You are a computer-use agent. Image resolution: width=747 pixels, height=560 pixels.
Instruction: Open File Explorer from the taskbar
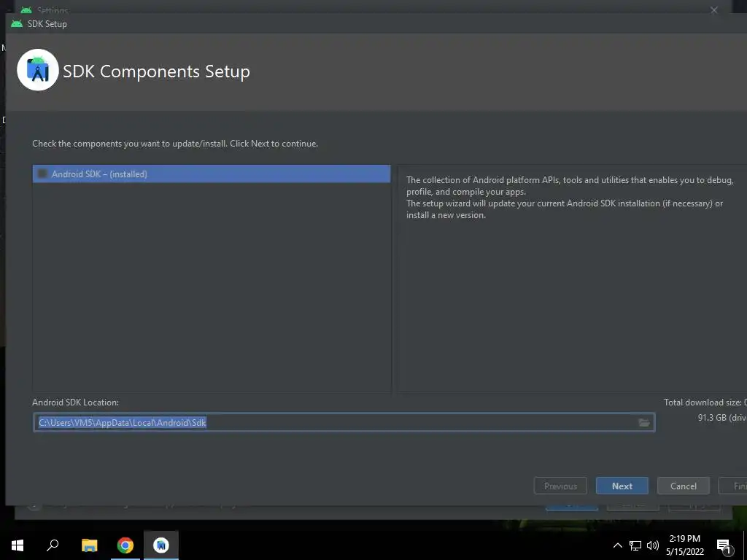click(x=89, y=545)
